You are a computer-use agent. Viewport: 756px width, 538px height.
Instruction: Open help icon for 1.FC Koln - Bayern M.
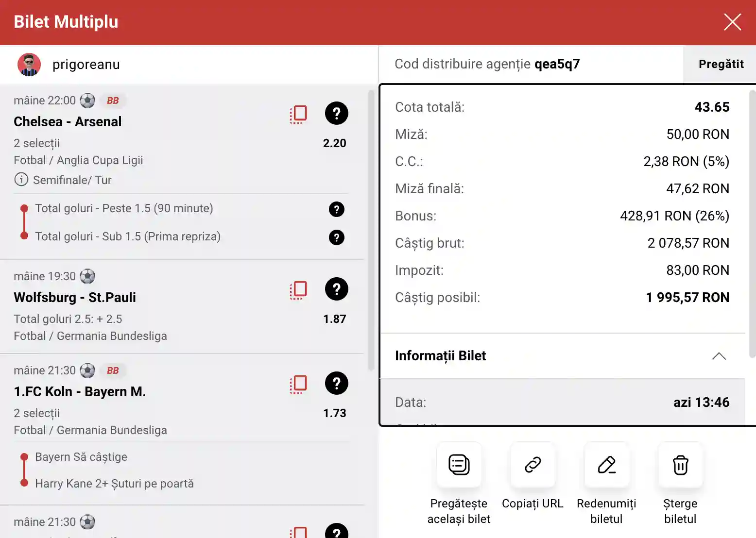point(336,384)
